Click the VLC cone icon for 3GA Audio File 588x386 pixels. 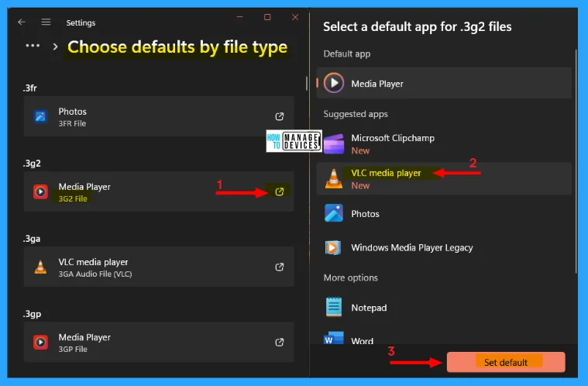point(40,267)
